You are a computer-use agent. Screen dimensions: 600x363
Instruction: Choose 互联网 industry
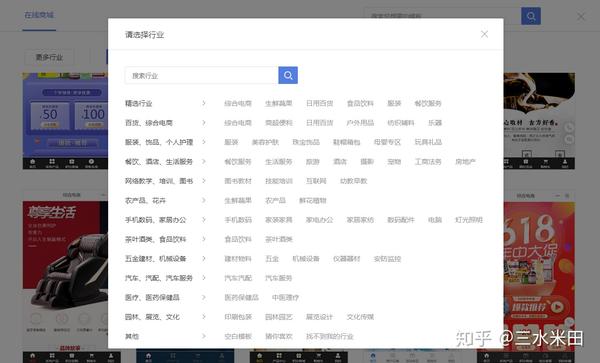pos(316,181)
